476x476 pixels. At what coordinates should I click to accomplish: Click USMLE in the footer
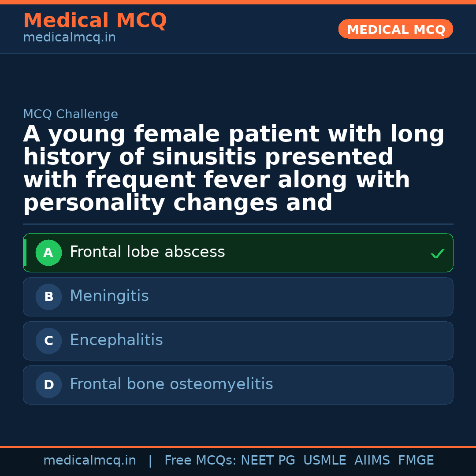click(x=324, y=461)
